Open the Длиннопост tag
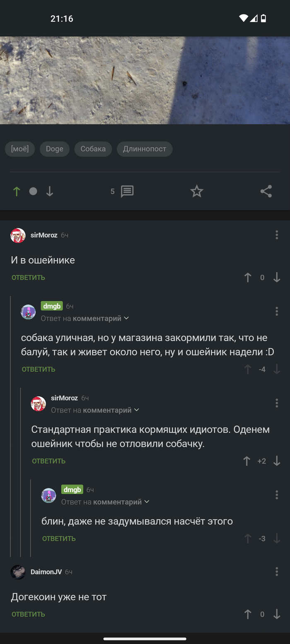This screenshot has height=644, width=290. [x=145, y=149]
